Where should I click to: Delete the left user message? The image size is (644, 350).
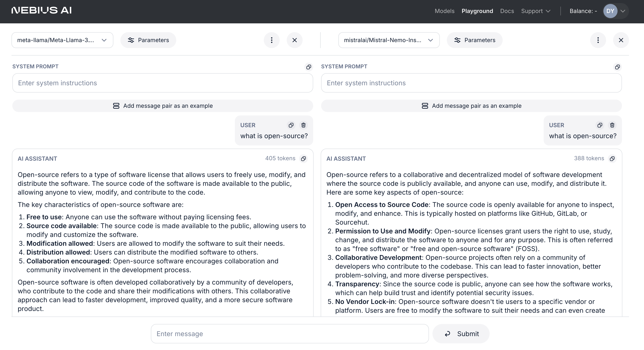coord(303,125)
